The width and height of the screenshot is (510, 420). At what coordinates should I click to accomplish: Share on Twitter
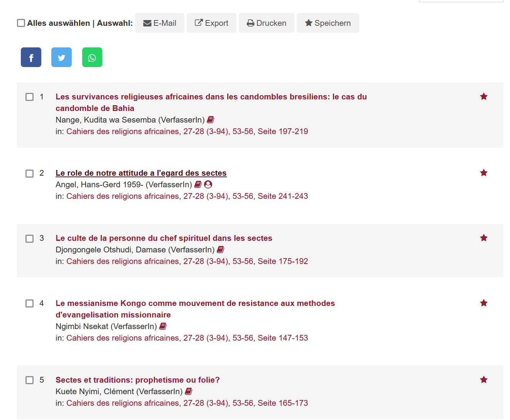(x=61, y=57)
